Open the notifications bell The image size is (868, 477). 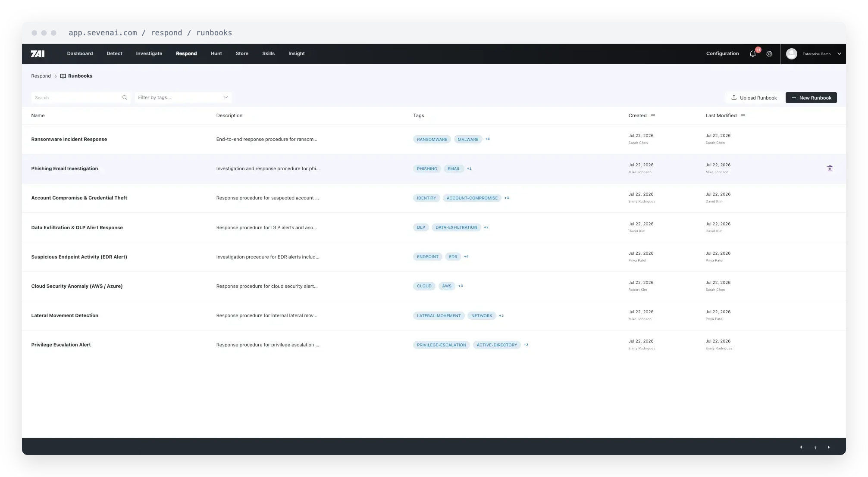752,54
